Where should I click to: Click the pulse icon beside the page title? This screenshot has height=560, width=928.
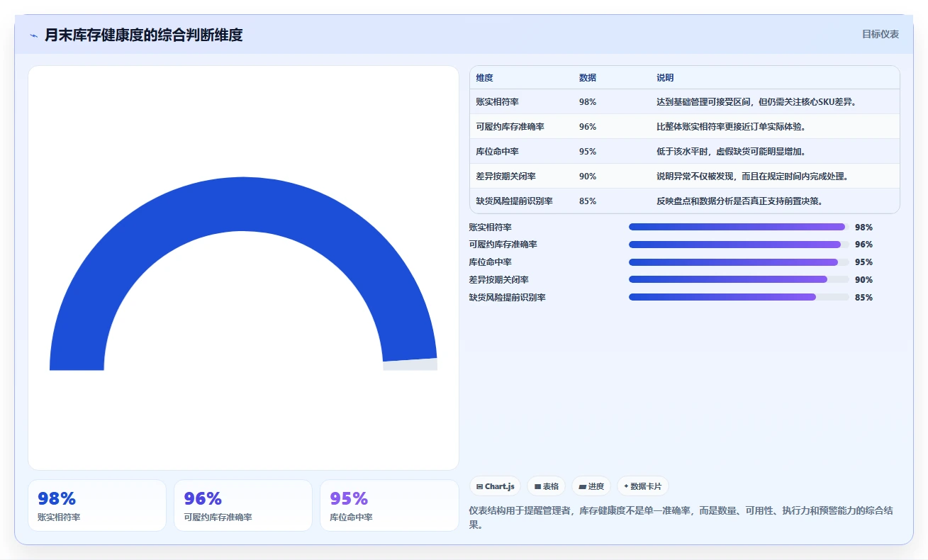coord(33,35)
